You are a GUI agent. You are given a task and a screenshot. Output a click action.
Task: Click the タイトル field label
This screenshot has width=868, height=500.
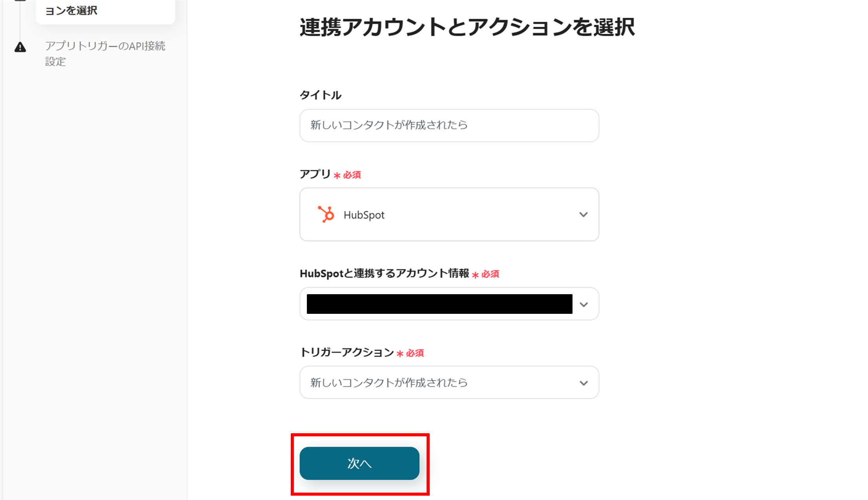tap(320, 94)
